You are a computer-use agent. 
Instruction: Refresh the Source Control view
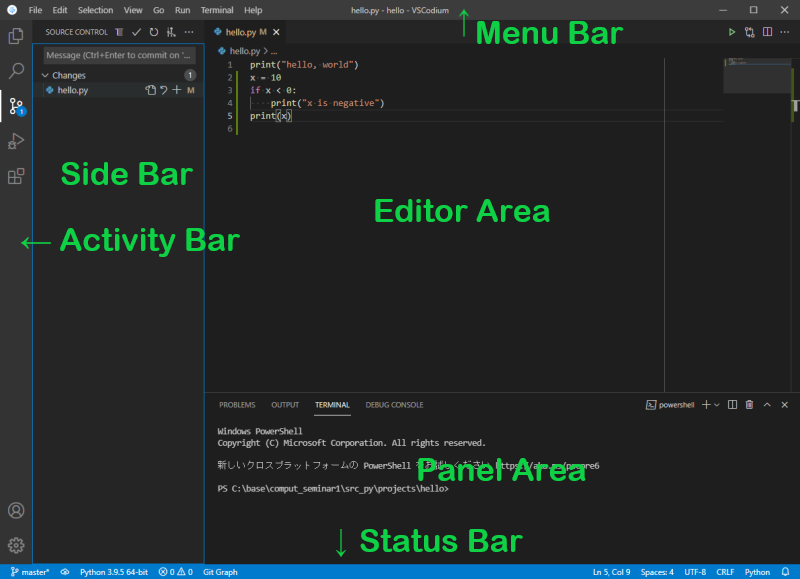(x=154, y=32)
